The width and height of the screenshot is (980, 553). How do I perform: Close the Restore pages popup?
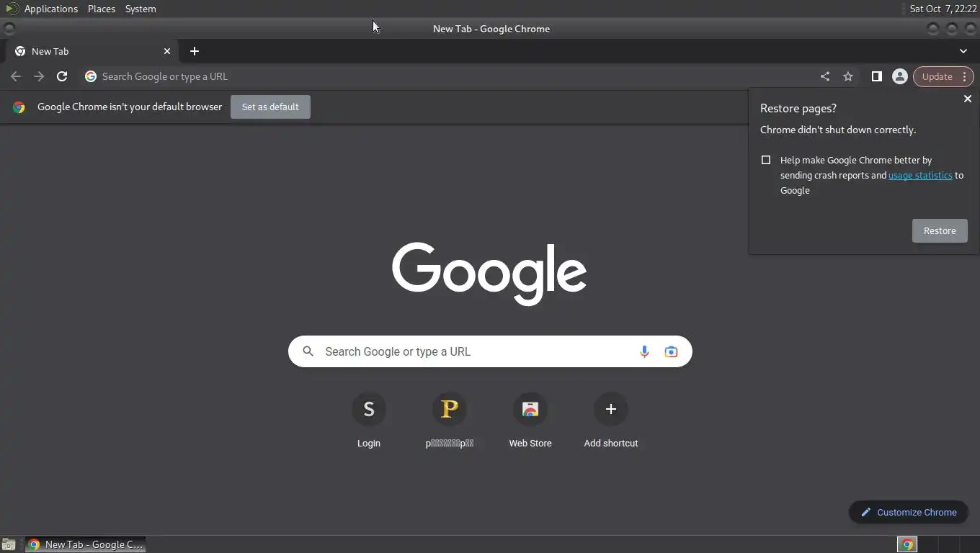tap(968, 99)
